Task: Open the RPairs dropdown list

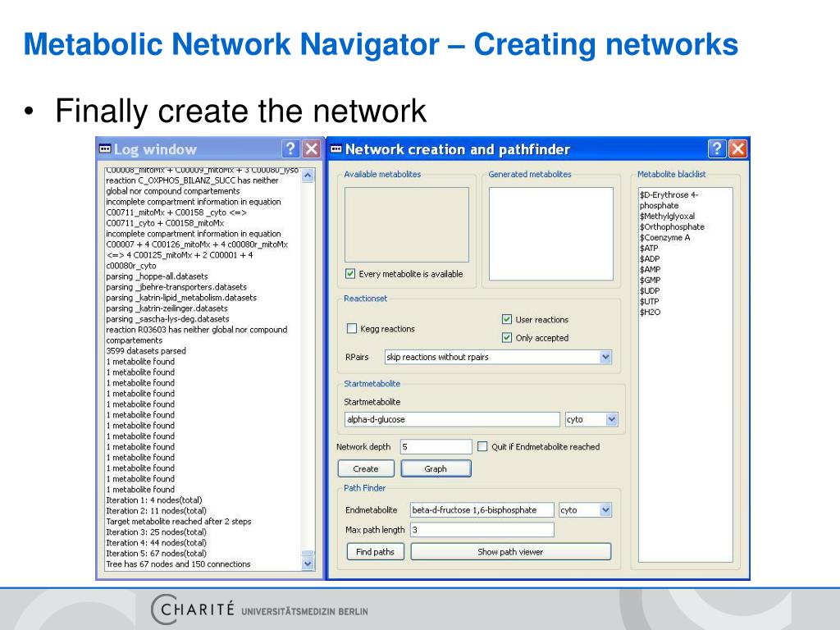Action: pyautogui.click(x=605, y=357)
